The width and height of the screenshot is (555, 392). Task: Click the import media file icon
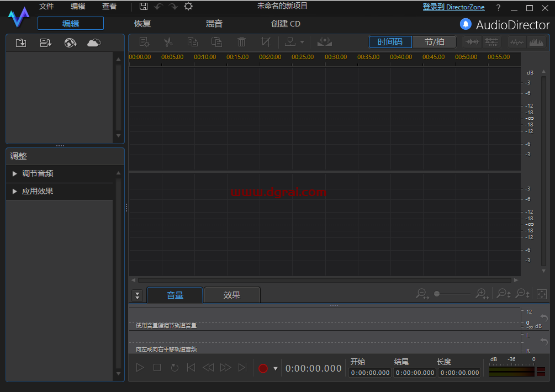tap(21, 43)
